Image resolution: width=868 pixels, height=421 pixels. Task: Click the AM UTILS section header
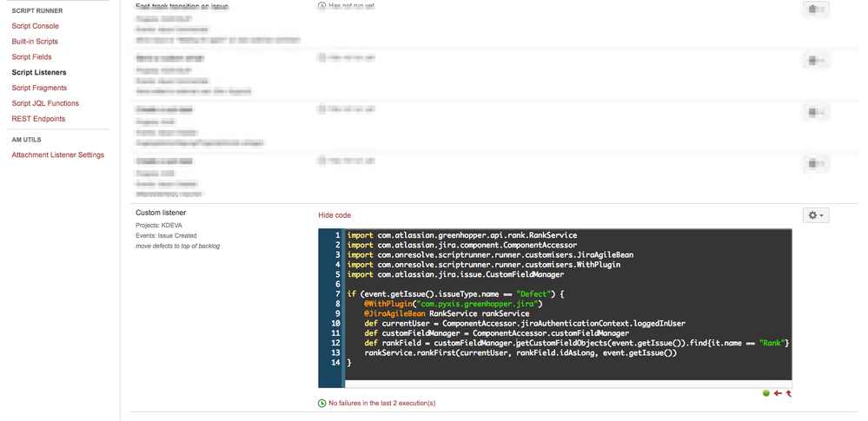click(27, 140)
